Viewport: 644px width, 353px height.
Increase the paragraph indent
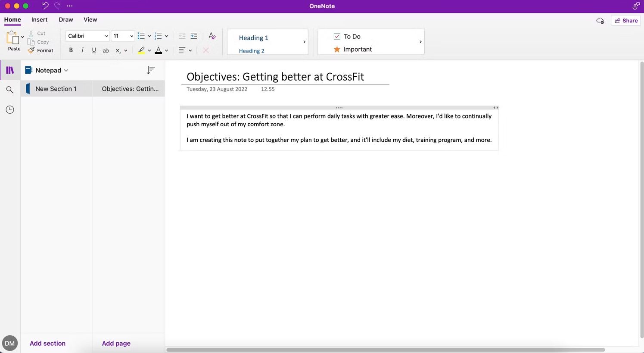click(x=194, y=36)
